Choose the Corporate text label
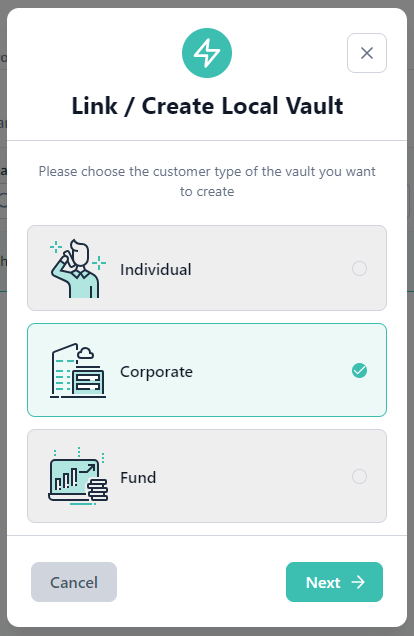414x636 pixels. [157, 372]
